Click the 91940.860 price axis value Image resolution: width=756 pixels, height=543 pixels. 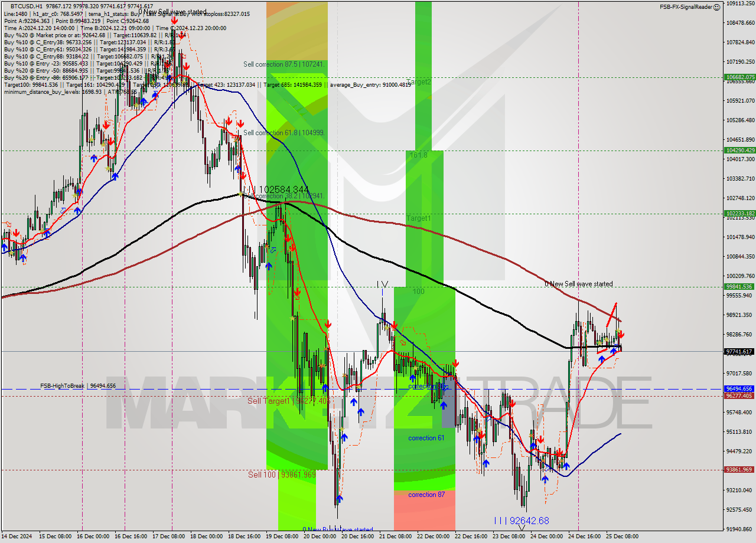click(740, 529)
